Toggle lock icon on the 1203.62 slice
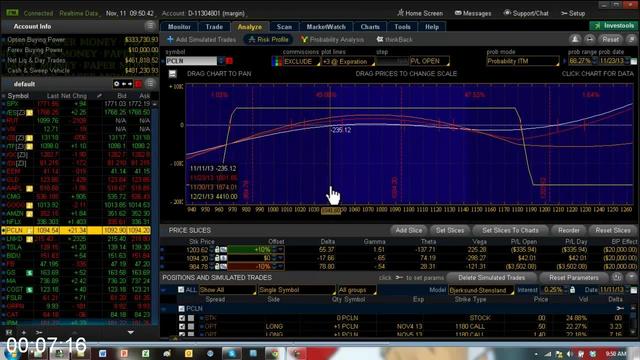 217,249
